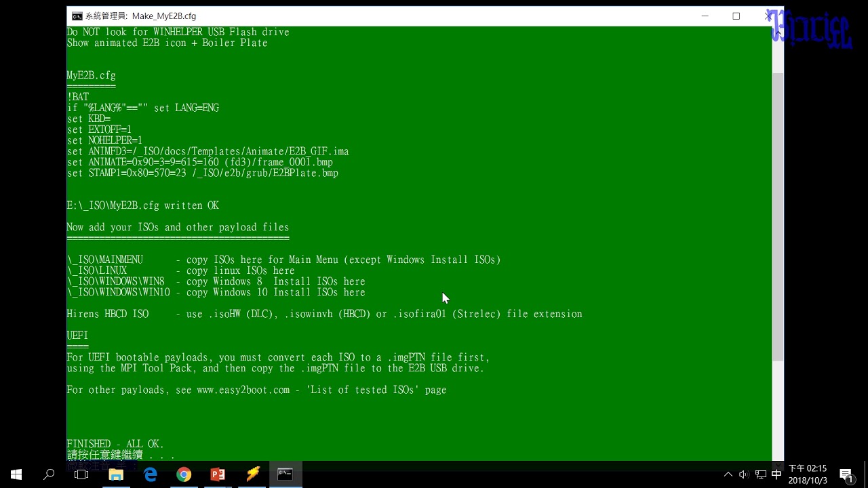Open Google Chrome from taskbar
Screen dimensions: 868x488
coord(184,474)
